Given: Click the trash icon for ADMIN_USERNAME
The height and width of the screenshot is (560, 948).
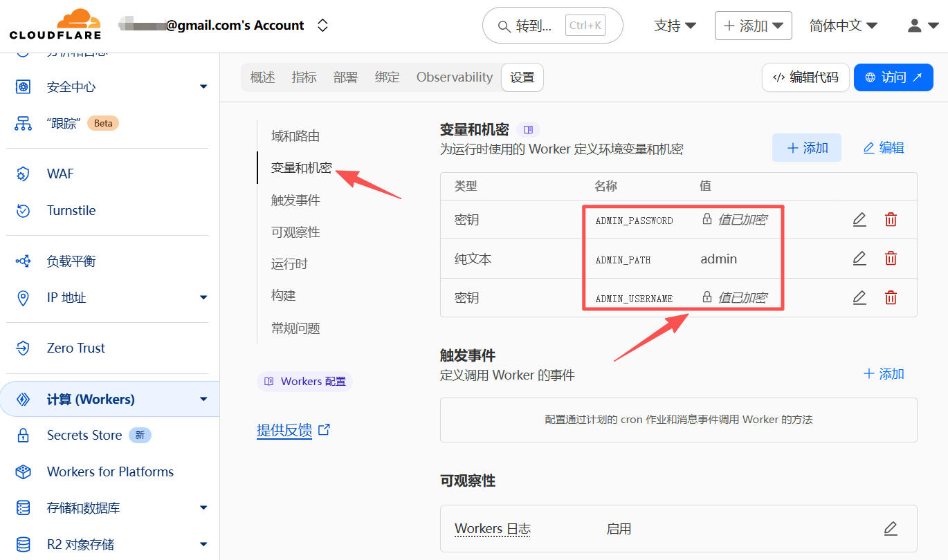Looking at the screenshot, I should (891, 298).
